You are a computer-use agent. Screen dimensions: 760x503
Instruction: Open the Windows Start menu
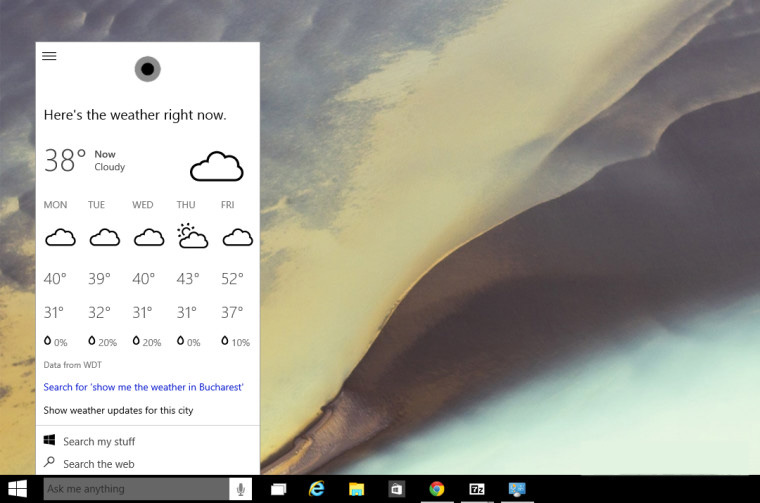18,489
